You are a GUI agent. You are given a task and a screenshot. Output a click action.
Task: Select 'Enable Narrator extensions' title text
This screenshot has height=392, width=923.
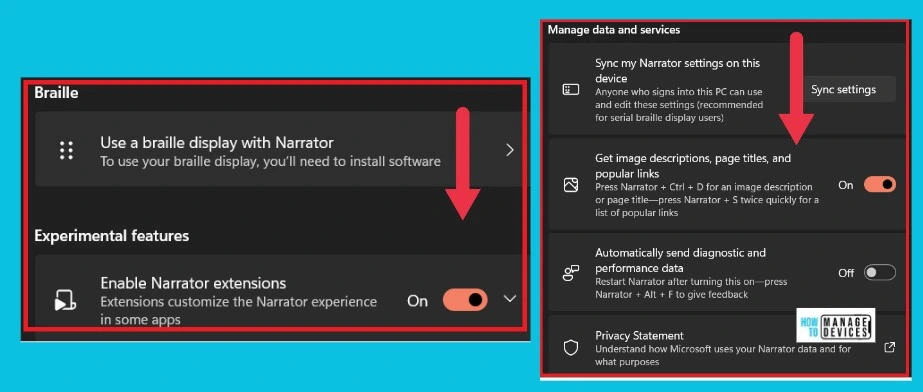(193, 283)
